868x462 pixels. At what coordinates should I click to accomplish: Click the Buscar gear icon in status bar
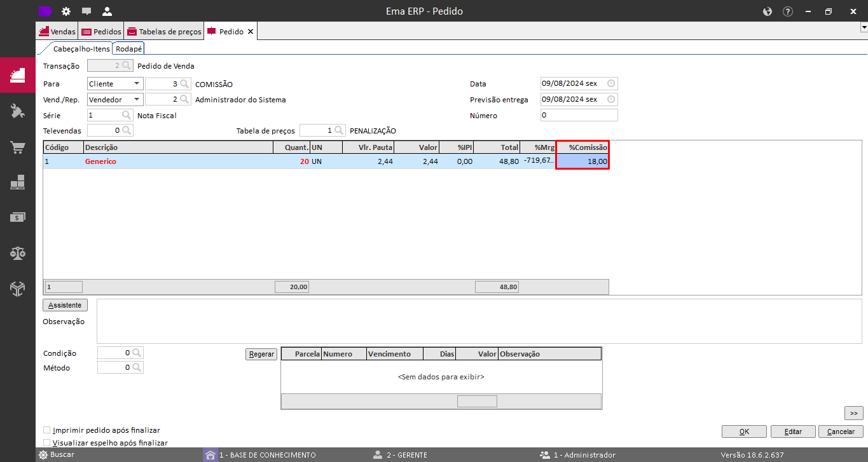[x=43, y=455]
